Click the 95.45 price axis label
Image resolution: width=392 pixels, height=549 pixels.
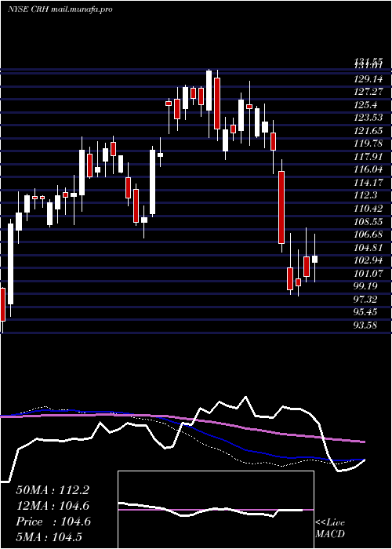pos(365,312)
